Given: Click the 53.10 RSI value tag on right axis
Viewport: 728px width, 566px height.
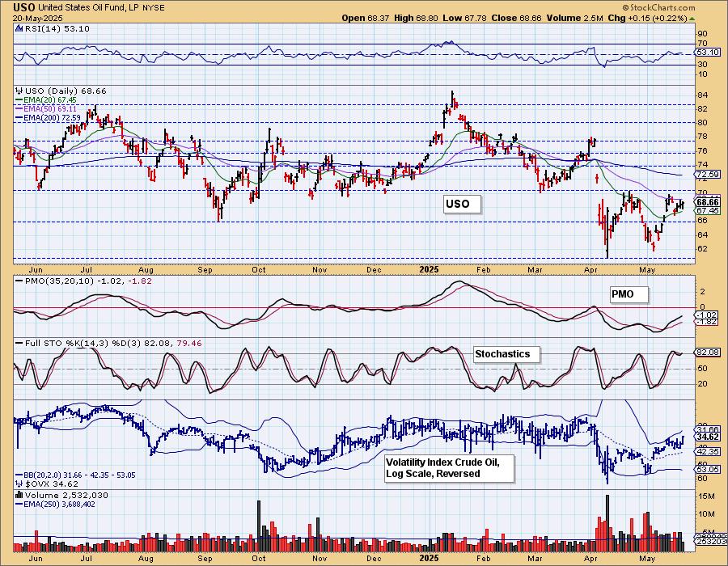Looking at the screenshot, I should tap(708, 53).
